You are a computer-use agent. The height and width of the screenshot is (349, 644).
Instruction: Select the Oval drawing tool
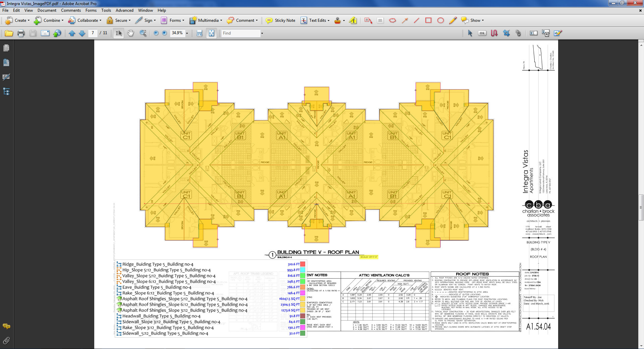pyautogui.click(x=440, y=20)
